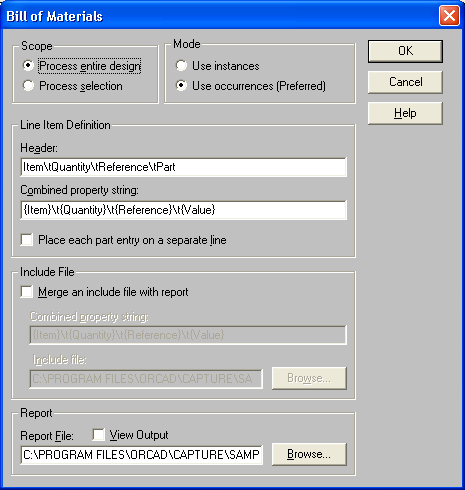Click the Header label text
The width and height of the screenshot is (465, 490).
point(39,148)
